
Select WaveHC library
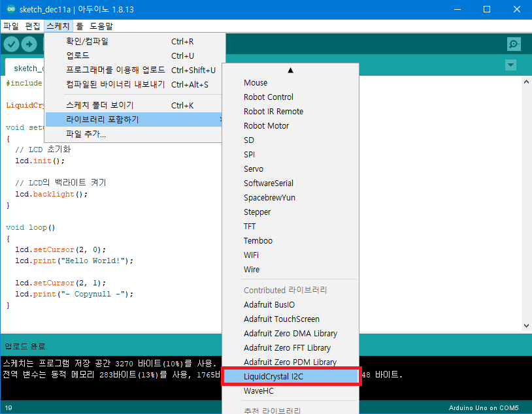click(x=290, y=391)
